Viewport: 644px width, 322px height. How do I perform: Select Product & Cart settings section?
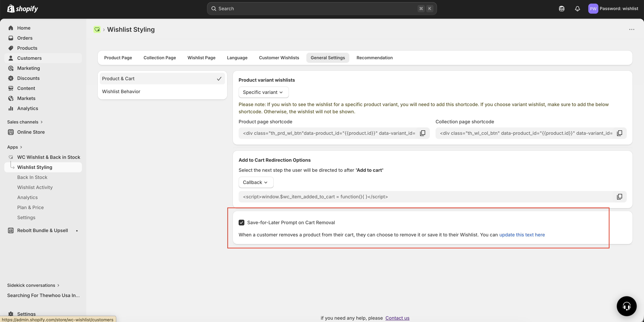pos(162,79)
